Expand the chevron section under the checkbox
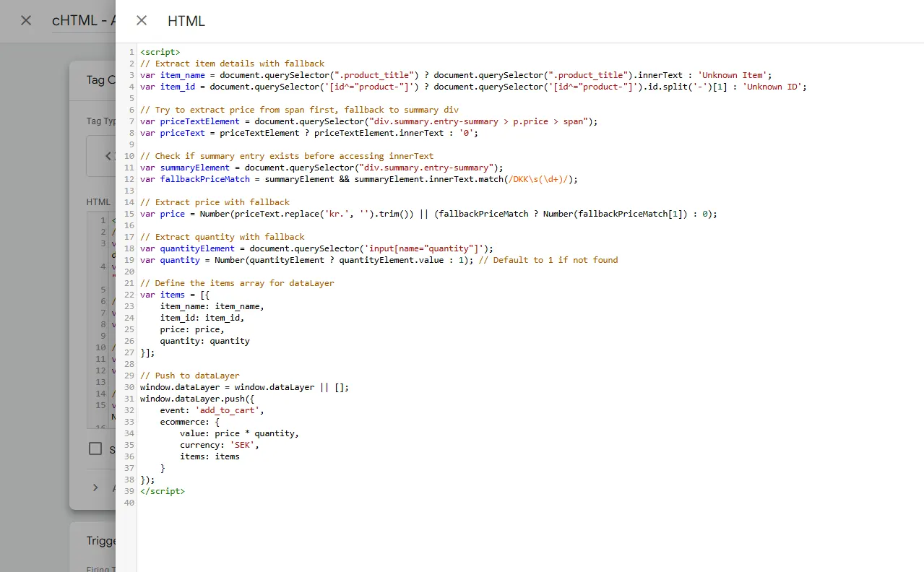The image size is (924, 572). tap(95, 487)
